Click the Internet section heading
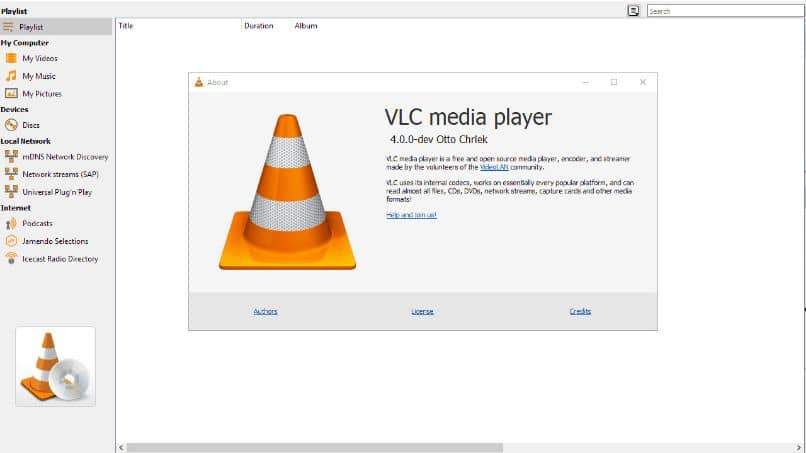Viewport: 806px width, 453px height. coord(16,208)
